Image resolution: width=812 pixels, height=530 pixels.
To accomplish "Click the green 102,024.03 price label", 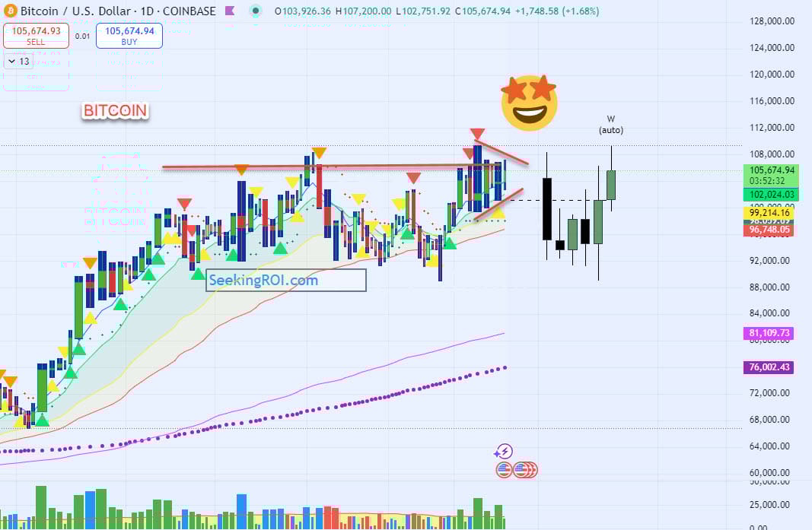I will tap(771, 195).
